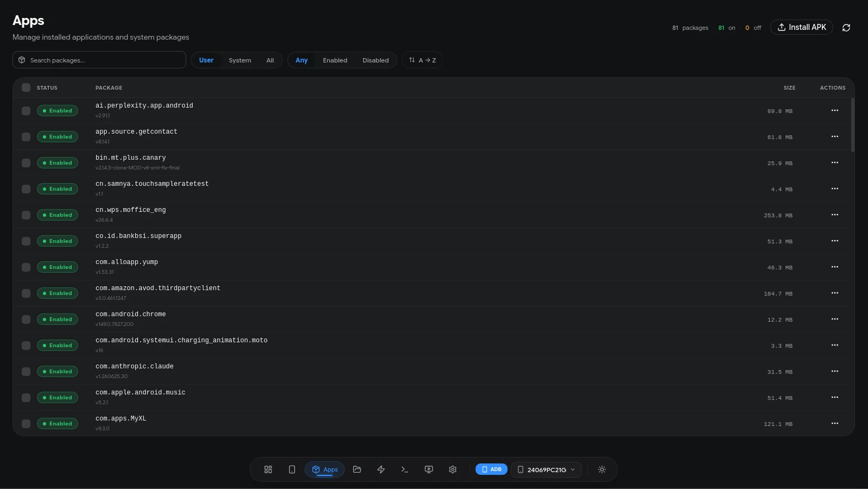The image size is (868, 489).
Task: Click the com.android.chrome package name
Action: [131, 314]
